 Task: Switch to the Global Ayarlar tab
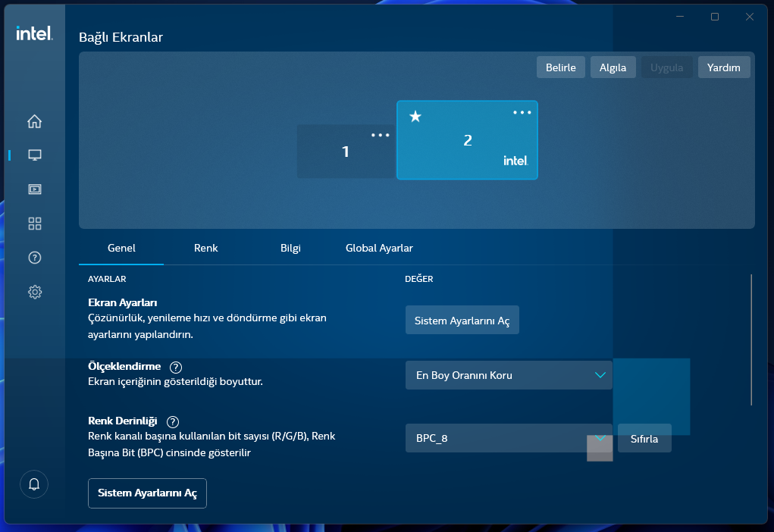click(x=379, y=249)
